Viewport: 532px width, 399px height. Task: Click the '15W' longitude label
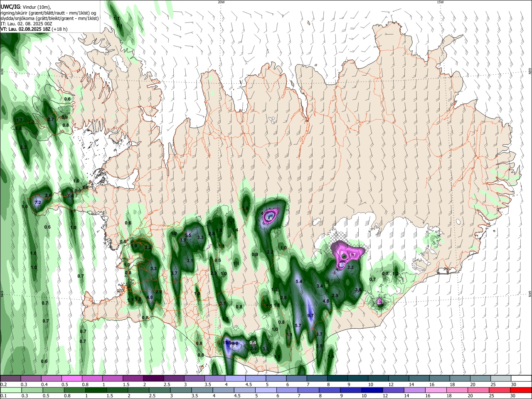[x=440, y=2]
